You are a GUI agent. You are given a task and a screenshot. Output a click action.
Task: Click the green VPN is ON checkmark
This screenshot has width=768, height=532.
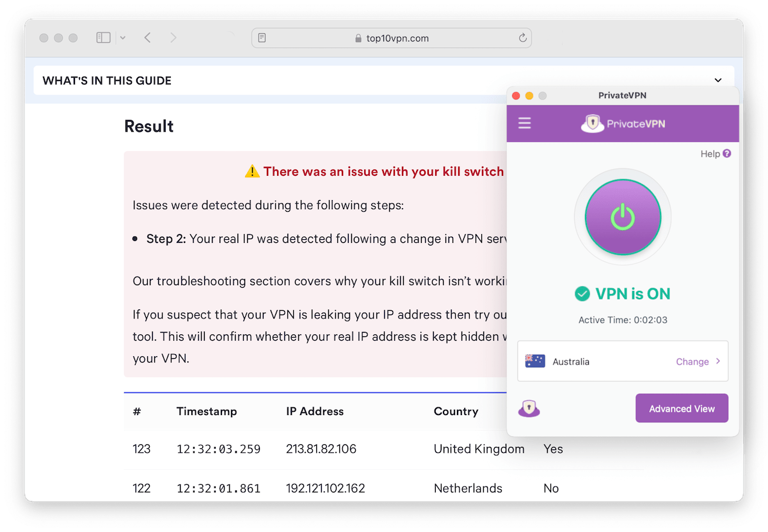pos(582,294)
